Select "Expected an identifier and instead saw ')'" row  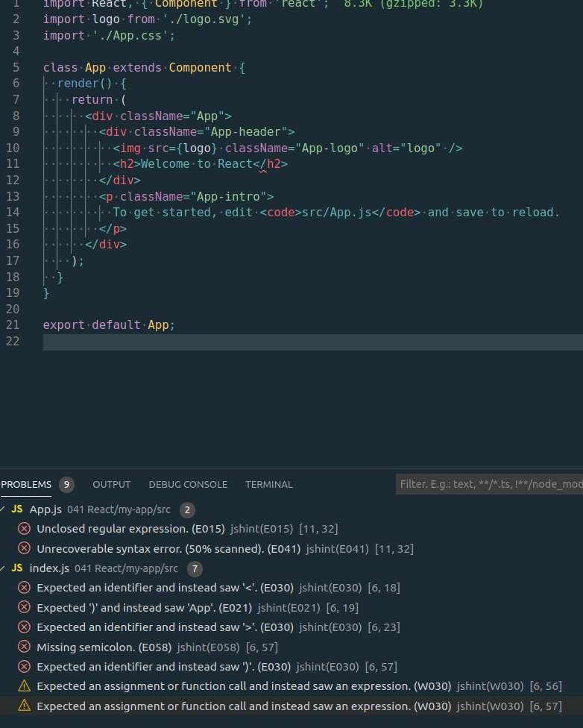[291, 667]
